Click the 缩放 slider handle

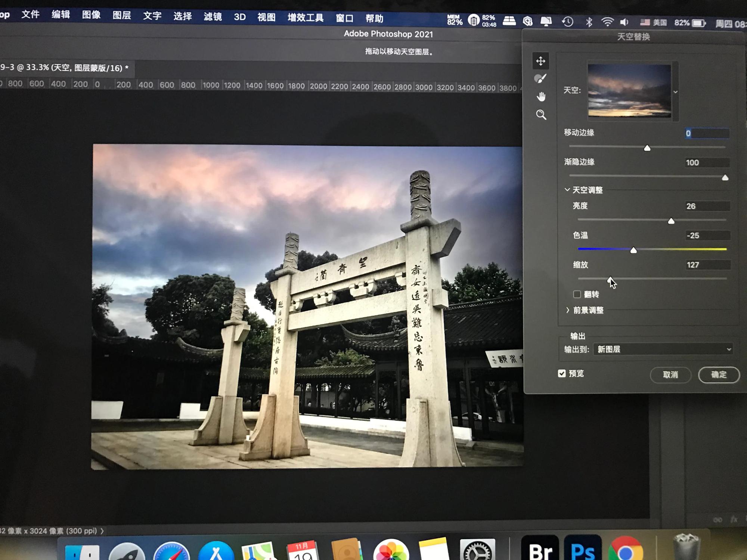[x=610, y=280]
